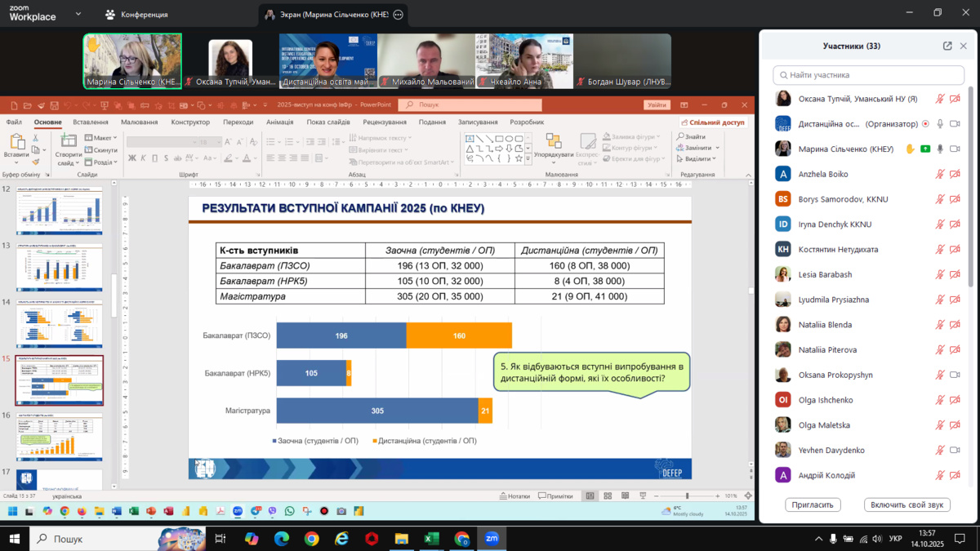
Task: Close the participants panel
Action: click(x=962, y=47)
